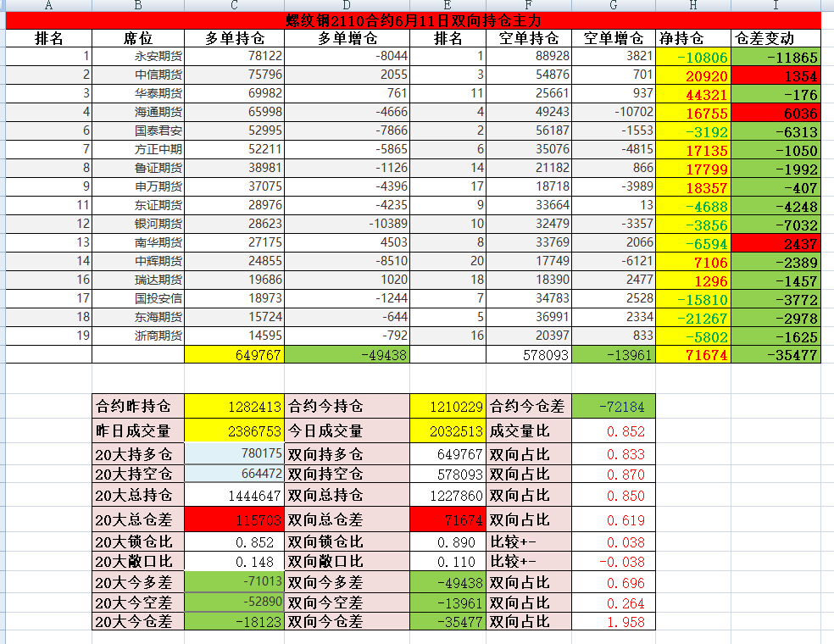The width and height of the screenshot is (834, 644).
Task: Select the yellow cell with value 1282413
Action: 235,407
